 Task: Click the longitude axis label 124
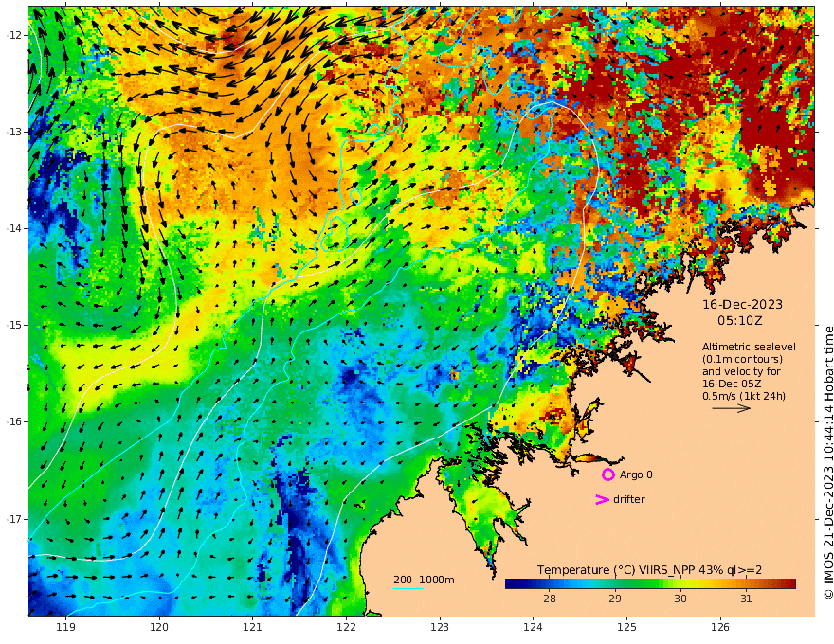[533, 628]
